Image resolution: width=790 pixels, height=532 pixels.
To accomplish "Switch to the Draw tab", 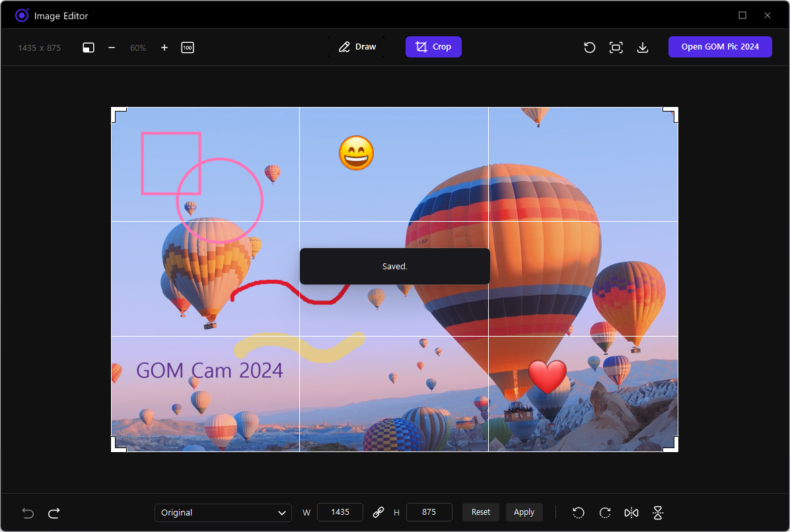I will coord(357,47).
